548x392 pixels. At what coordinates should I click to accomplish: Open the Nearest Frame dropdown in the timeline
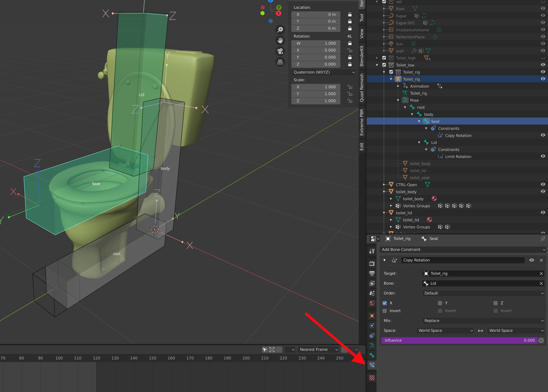tap(318, 349)
